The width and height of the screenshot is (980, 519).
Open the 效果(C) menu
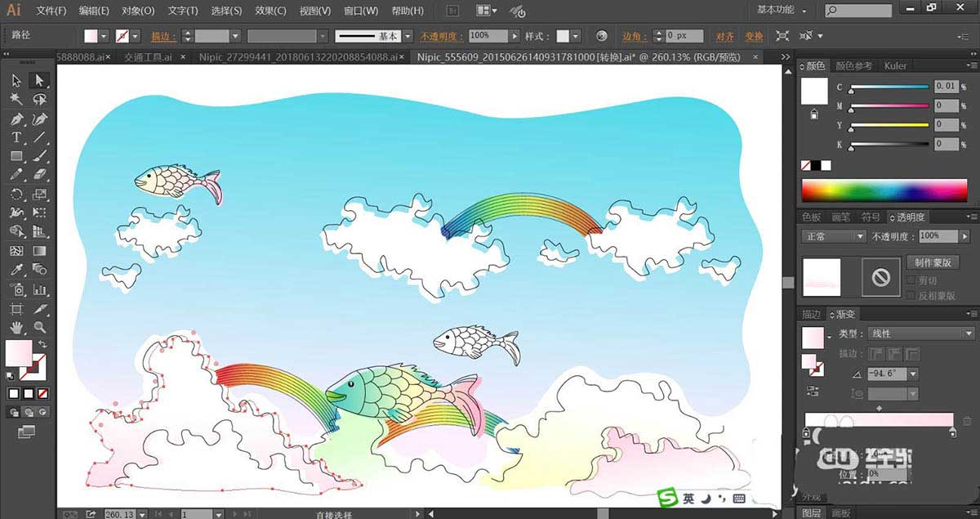(x=270, y=11)
